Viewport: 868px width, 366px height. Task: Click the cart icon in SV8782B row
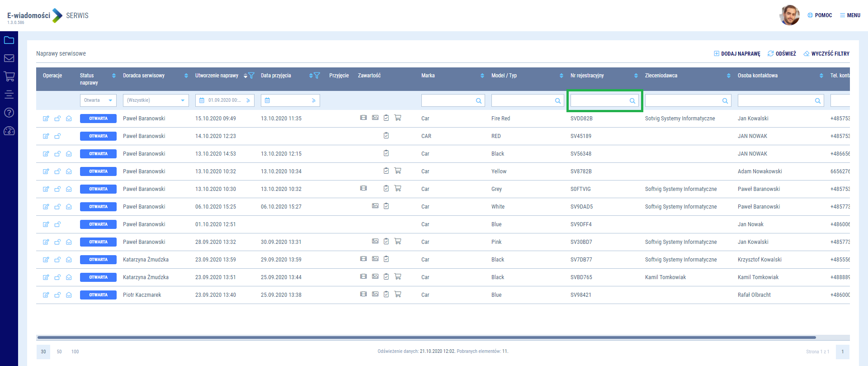click(x=398, y=171)
